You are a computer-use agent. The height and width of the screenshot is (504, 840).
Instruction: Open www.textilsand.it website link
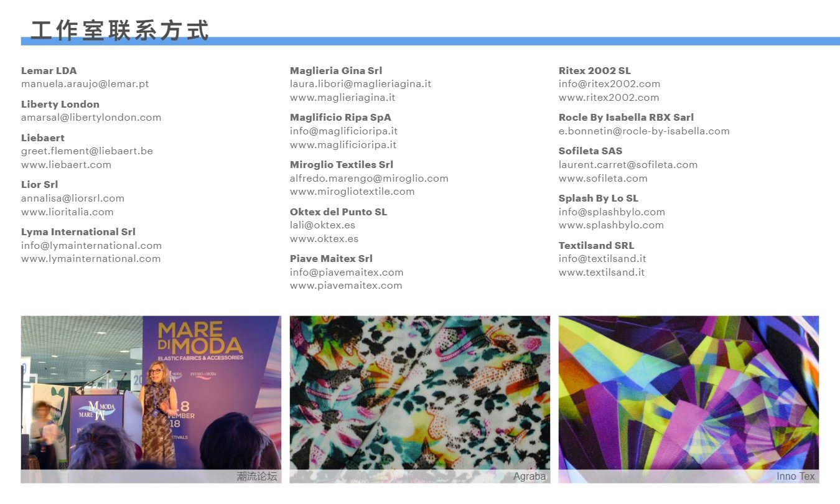[602, 273]
